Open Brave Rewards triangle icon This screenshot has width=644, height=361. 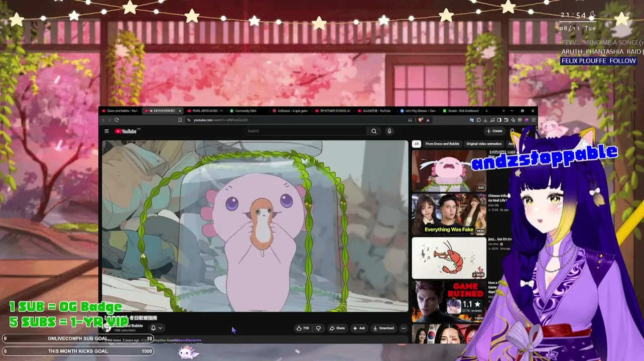[428, 120]
